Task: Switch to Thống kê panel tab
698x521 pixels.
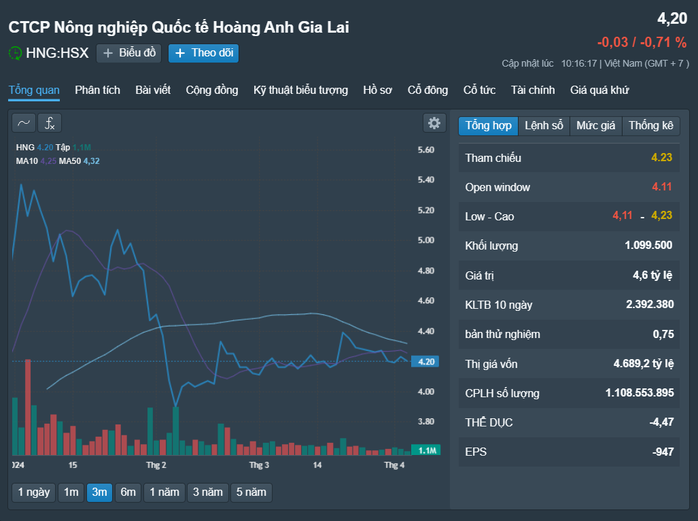Action: pyautogui.click(x=651, y=126)
